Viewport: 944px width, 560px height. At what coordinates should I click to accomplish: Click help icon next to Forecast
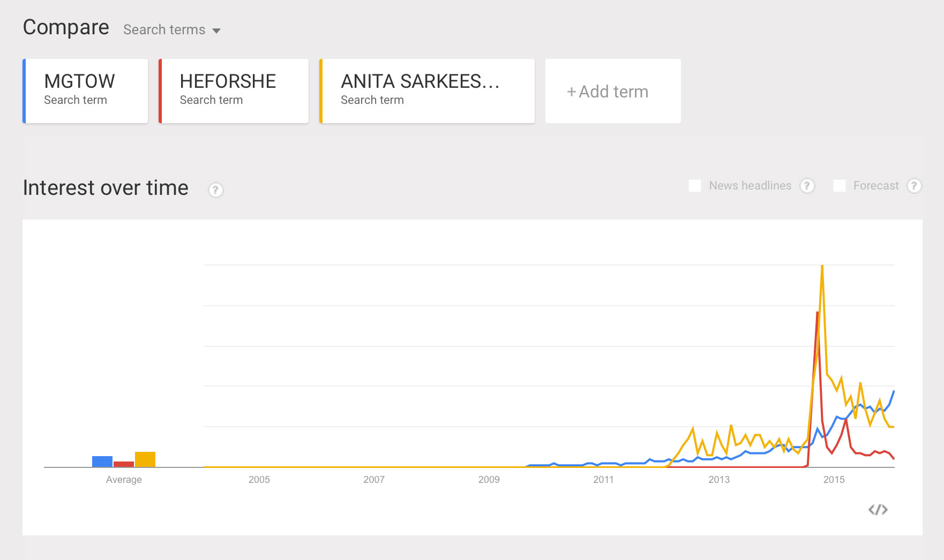(914, 186)
